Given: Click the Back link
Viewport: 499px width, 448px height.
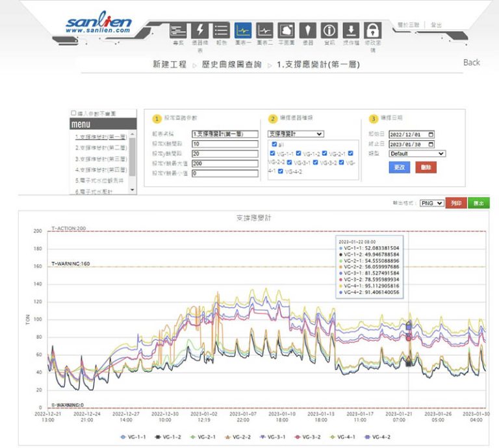Looking at the screenshot, I should [x=472, y=62].
